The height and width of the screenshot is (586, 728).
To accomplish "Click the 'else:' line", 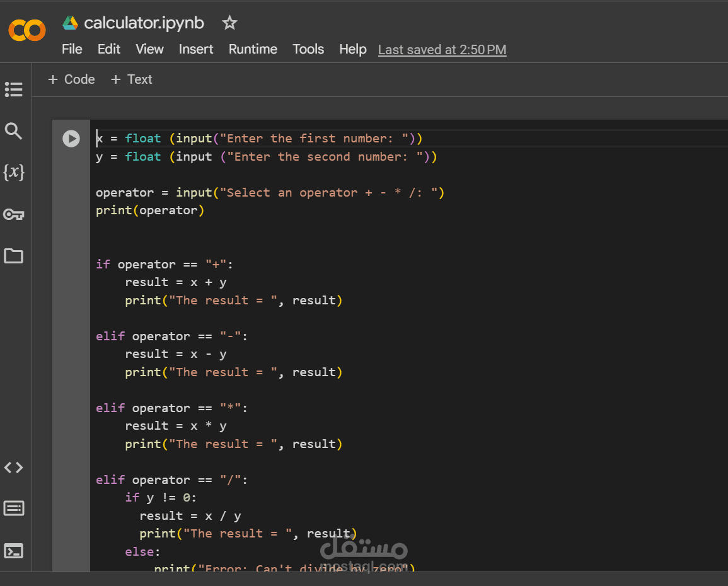I will point(142,552).
